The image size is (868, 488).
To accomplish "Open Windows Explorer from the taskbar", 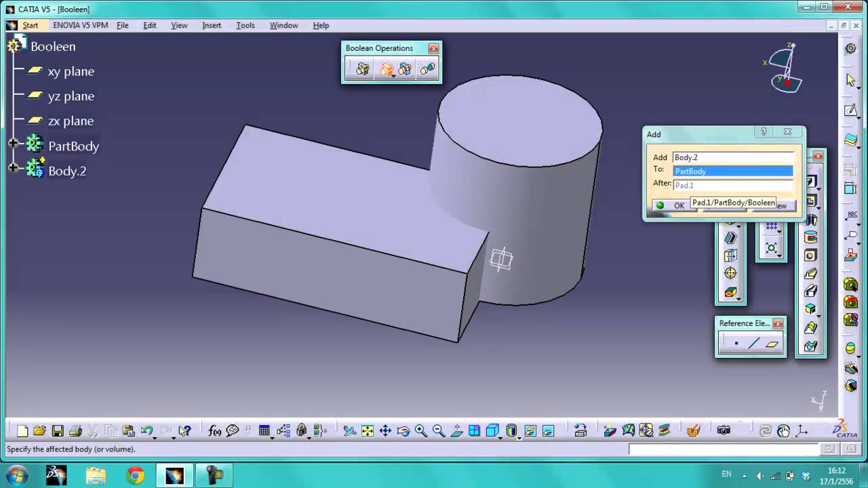I will point(96,475).
